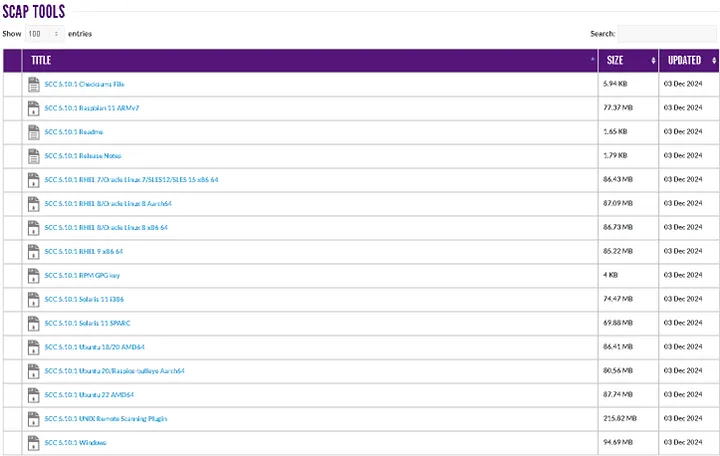
Task: Download SCC 5.10.1 Ubuntu 22 AMD64
Action: (90, 394)
